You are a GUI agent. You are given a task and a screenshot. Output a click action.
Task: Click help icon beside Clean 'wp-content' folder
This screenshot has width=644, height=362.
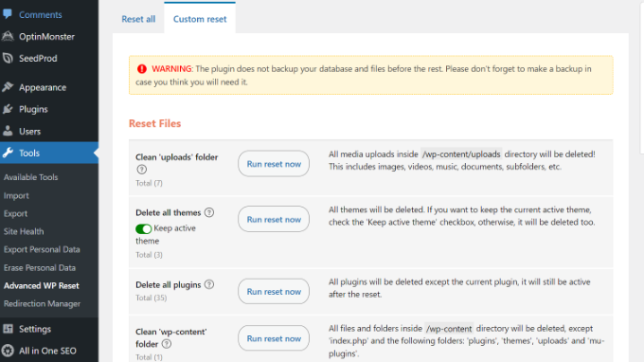tap(167, 344)
